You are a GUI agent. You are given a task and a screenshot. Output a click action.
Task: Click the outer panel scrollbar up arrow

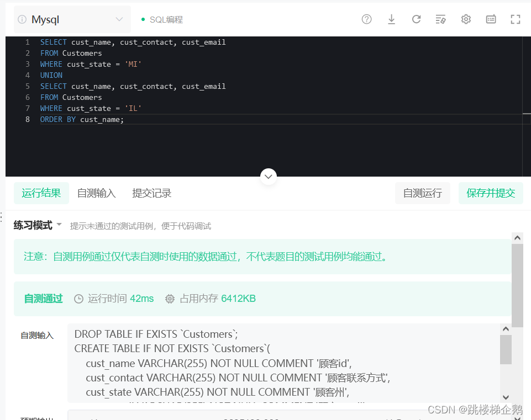[x=517, y=237]
